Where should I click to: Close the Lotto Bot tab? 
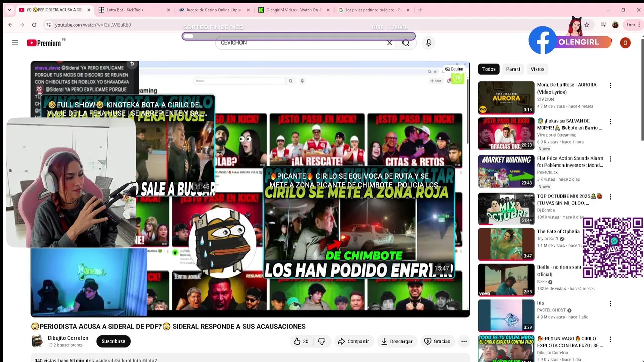point(169,10)
